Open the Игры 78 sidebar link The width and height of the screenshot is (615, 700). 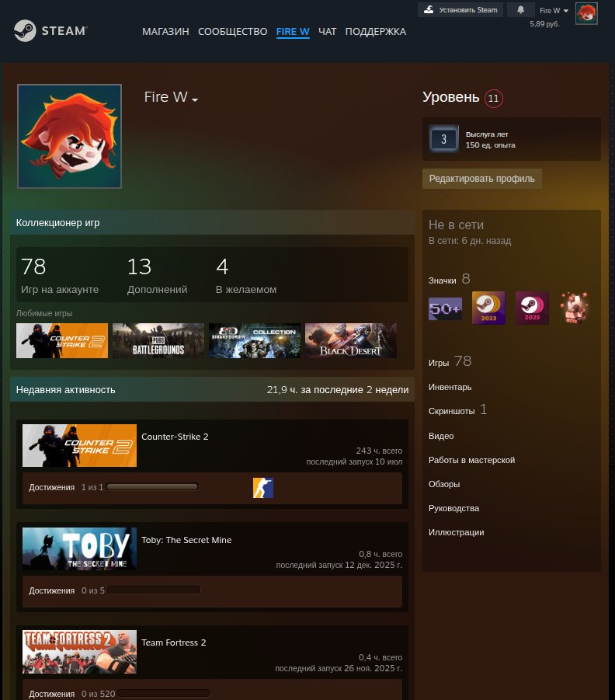(450, 361)
